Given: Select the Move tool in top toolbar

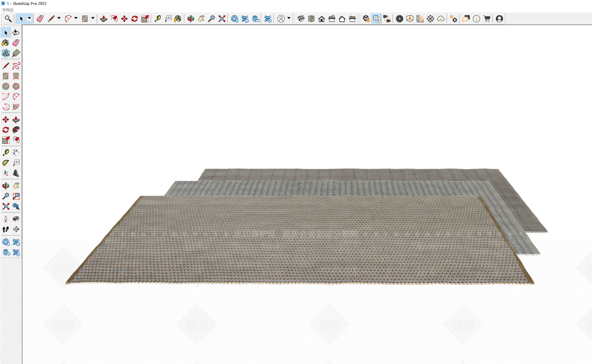Looking at the screenshot, I should [x=124, y=18].
